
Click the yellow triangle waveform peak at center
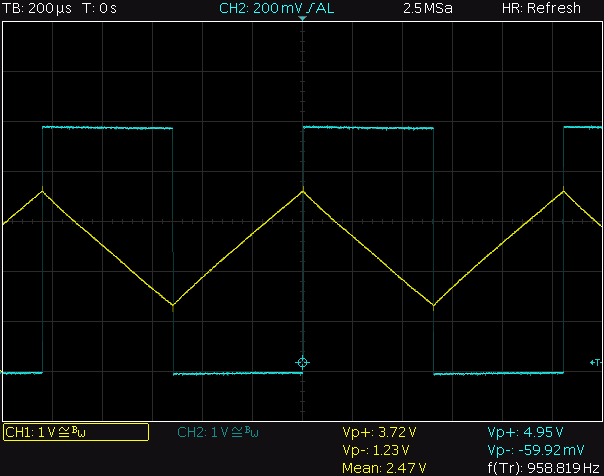(x=302, y=191)
